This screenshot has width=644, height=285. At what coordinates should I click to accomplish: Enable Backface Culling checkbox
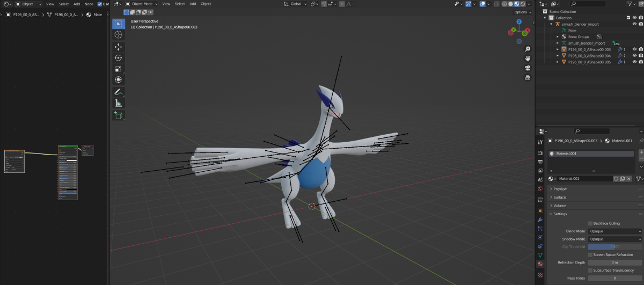click(590, 223)
